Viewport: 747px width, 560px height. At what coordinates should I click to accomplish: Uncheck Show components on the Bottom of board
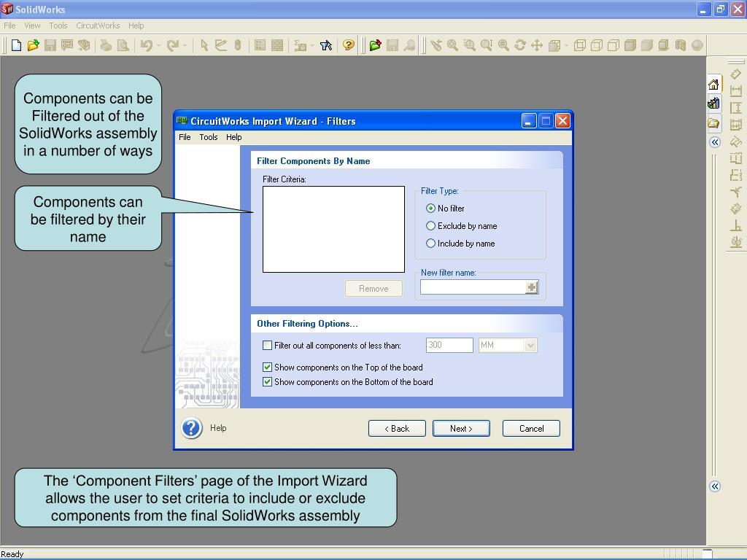coord(267,382)
